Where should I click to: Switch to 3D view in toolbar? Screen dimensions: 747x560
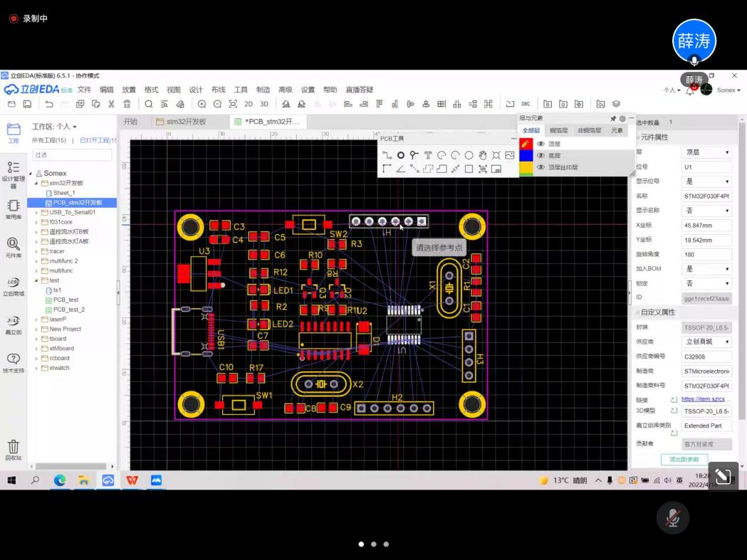[x=264, y=104]
